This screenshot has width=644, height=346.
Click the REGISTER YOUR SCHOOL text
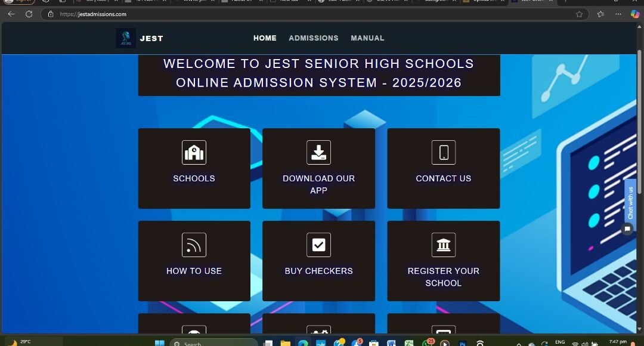(x=444, y=277)
